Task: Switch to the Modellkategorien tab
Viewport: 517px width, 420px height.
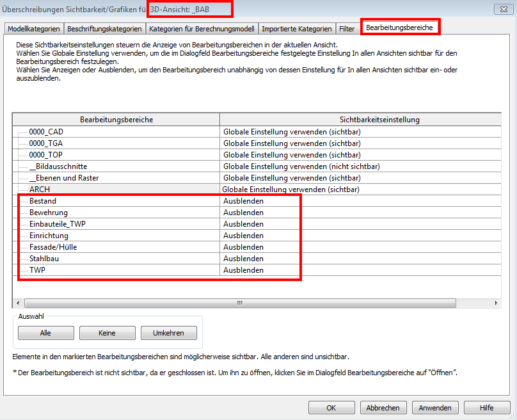Action: (x=34, y=29)
